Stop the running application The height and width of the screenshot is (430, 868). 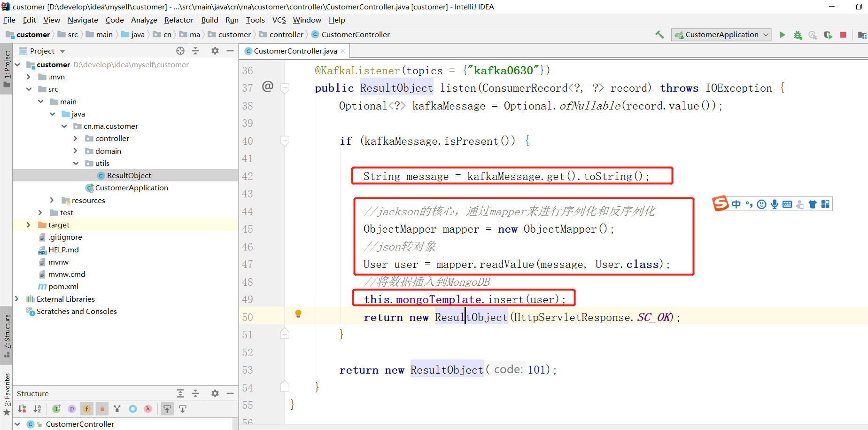(x=843, y=35)
